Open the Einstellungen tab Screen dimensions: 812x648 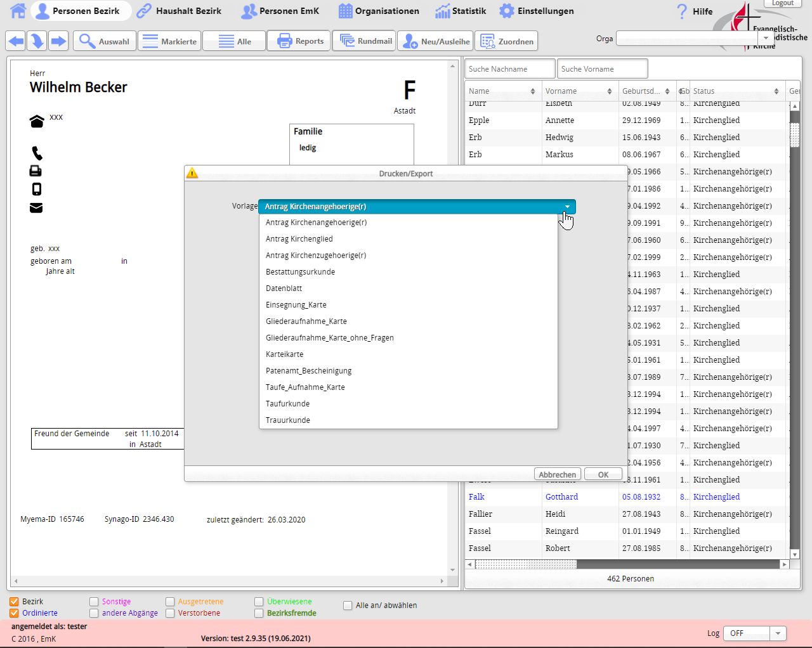pyautogui.click(x=536, y=11)
